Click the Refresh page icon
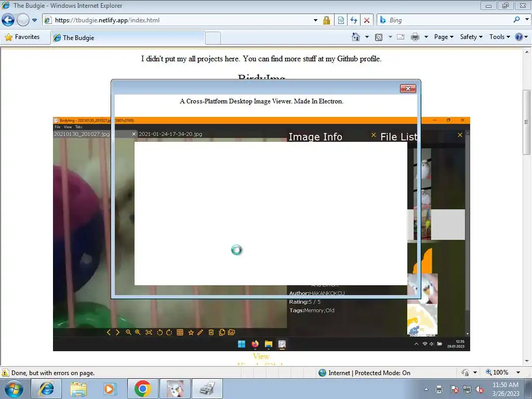The height and width of the screenshot is (399, 532). [x=354, y=20]
